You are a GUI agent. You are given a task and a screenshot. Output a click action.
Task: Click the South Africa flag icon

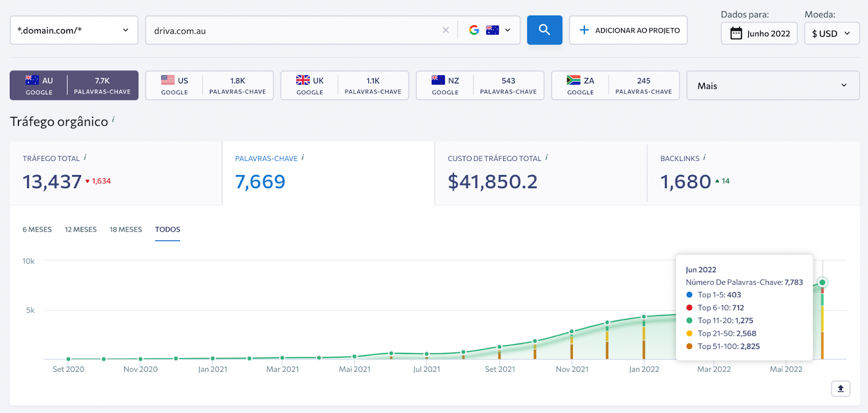(x=573, y=80)
